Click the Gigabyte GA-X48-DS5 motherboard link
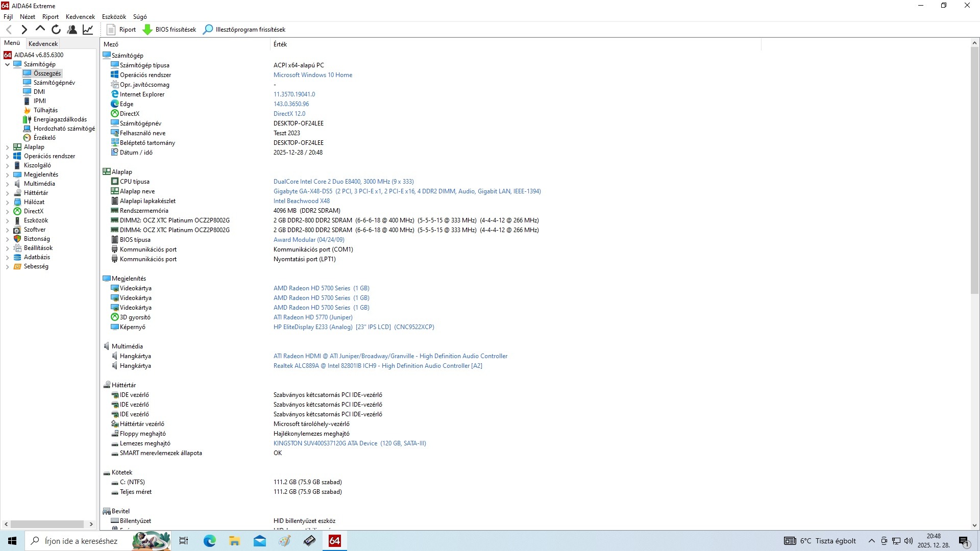The image size is (980, 551). 303,191
